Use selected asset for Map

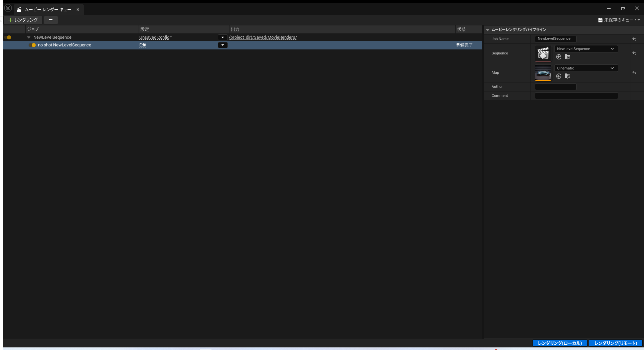coord(558,76)
